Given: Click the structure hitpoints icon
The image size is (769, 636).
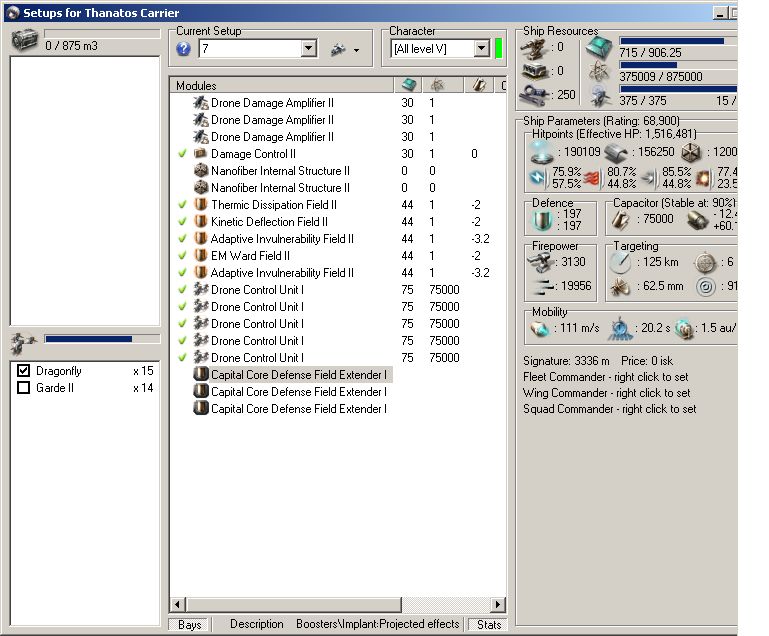Looking at the screenshot, I should (x=691, y=153).
